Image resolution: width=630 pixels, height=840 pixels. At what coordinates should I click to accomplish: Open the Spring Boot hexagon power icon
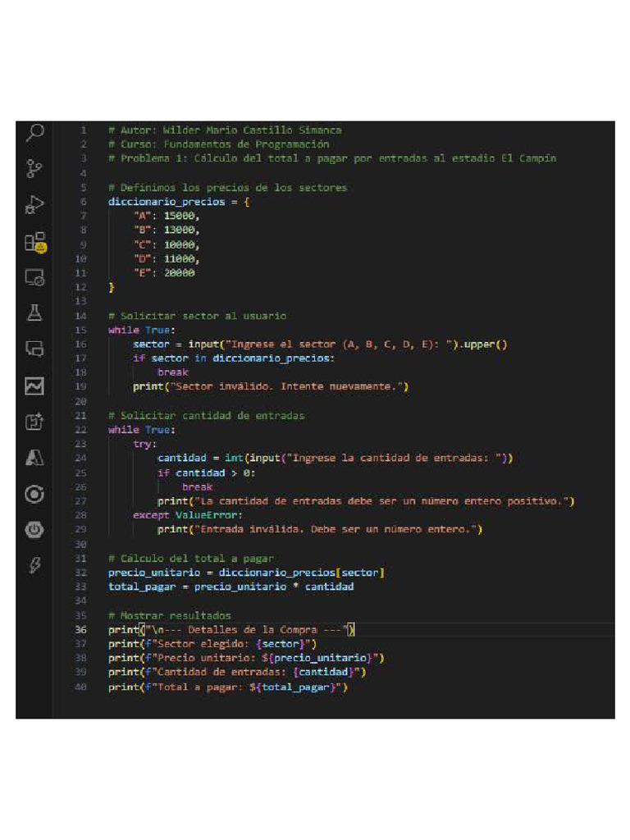(34, 530)
